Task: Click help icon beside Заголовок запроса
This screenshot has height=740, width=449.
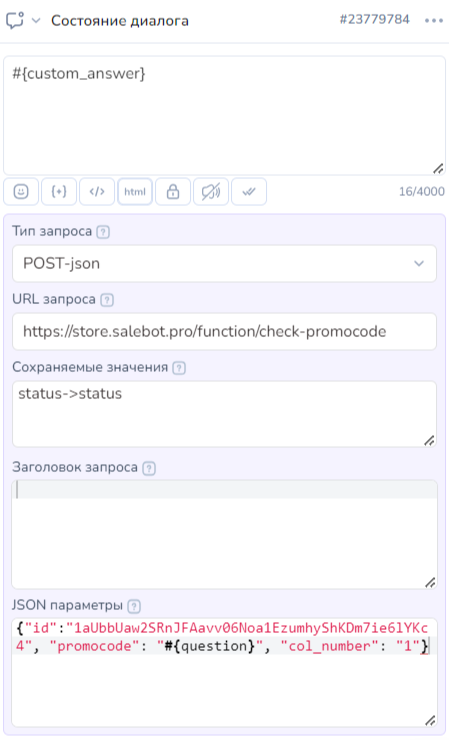Action: click(149, 468)
